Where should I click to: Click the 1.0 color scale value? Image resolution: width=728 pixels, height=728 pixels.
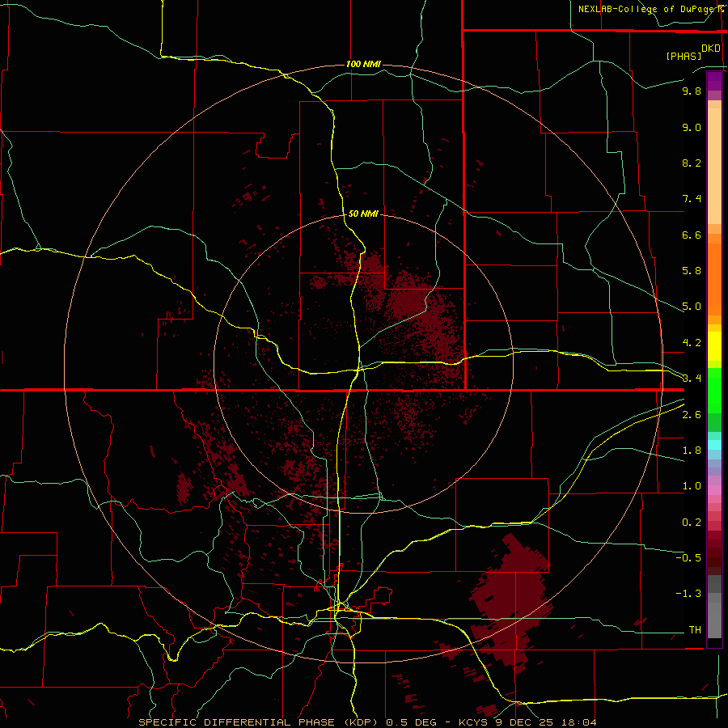[x=692, y=486]
